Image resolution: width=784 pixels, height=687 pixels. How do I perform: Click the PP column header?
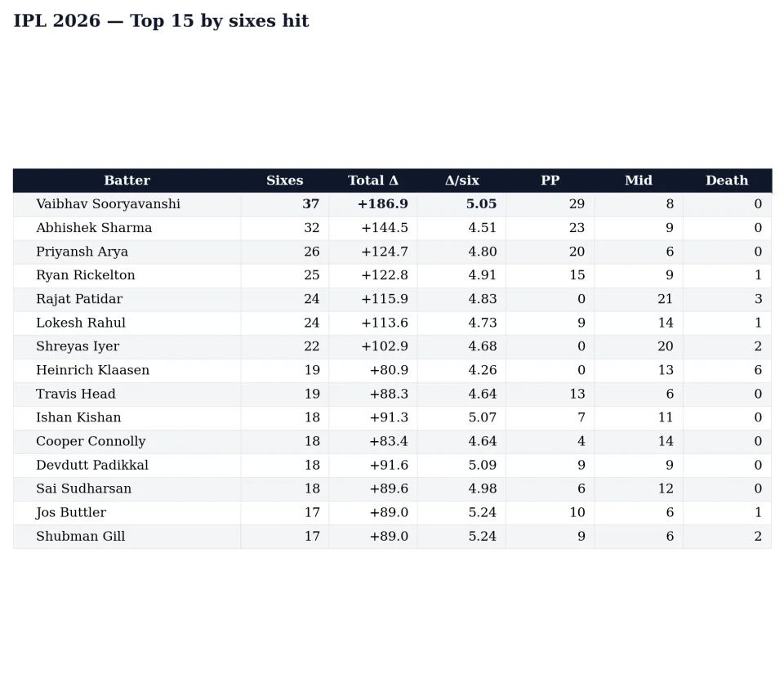550,181
